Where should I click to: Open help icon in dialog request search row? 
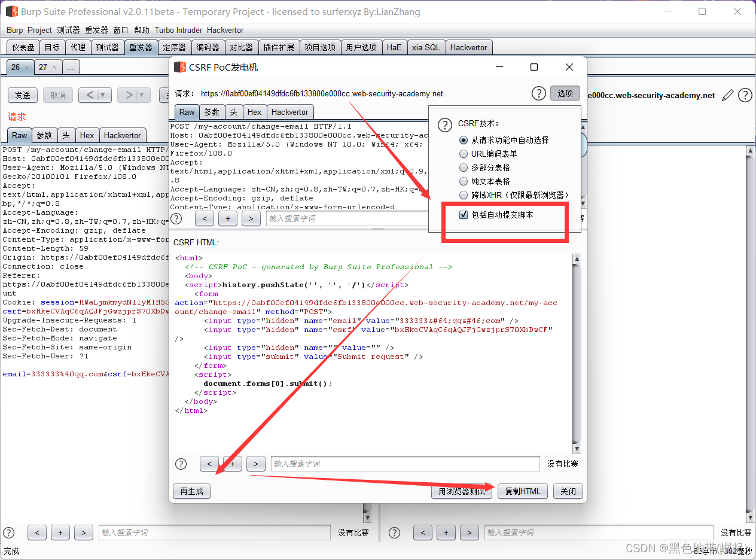click(x=176, y=218)
